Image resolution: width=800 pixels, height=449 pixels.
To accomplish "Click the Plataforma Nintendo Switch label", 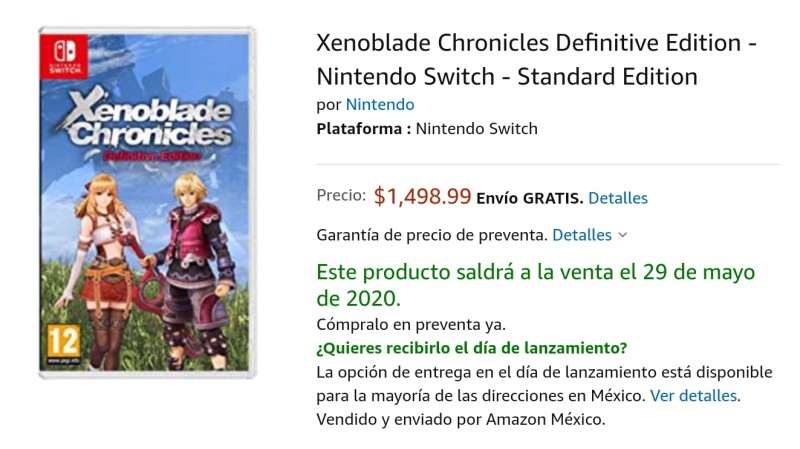I will coord(427,129).
